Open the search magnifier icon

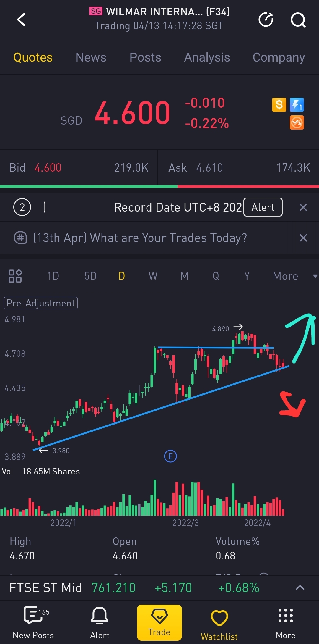pyautogui.click(x=298, y=20)
